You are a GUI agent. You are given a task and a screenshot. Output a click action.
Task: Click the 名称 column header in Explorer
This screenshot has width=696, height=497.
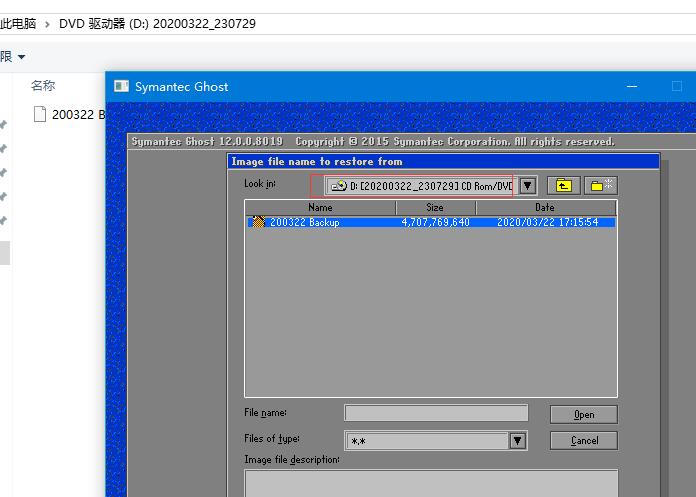point(43,85)
